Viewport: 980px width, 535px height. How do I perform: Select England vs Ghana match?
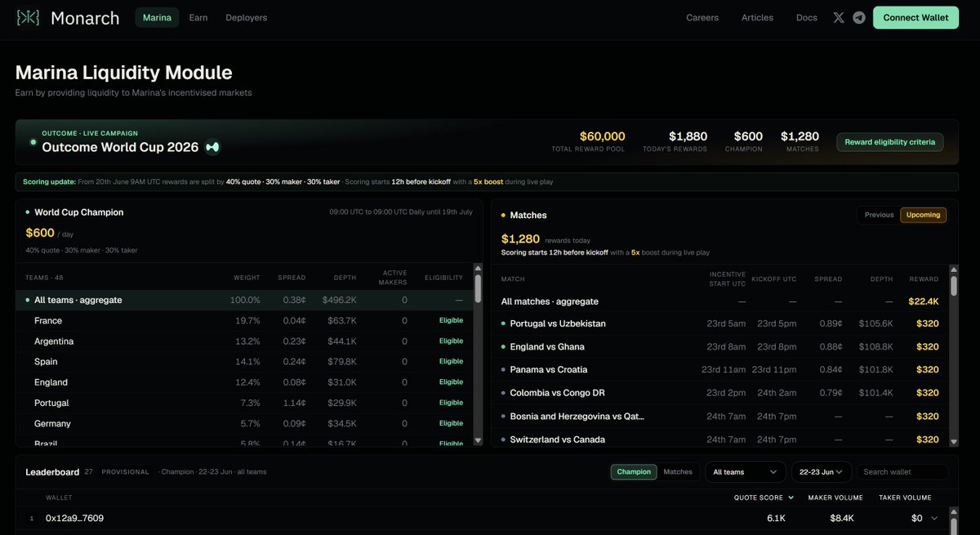tap(719, 346)
